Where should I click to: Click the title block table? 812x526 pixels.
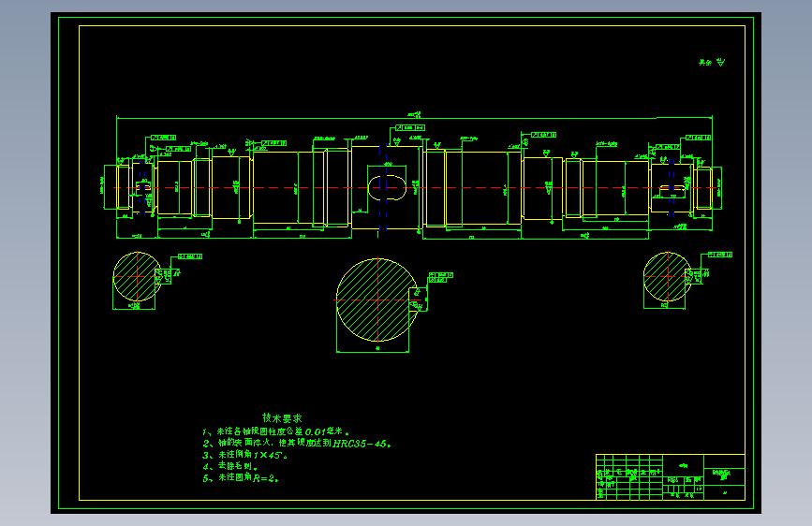click(670, 476)
